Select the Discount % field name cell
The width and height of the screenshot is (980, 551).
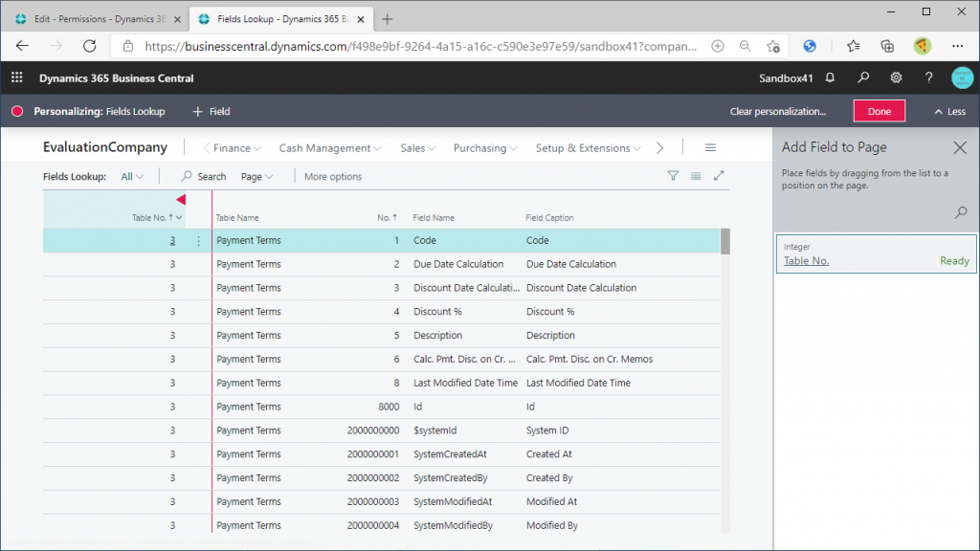(x=437, y=312)
